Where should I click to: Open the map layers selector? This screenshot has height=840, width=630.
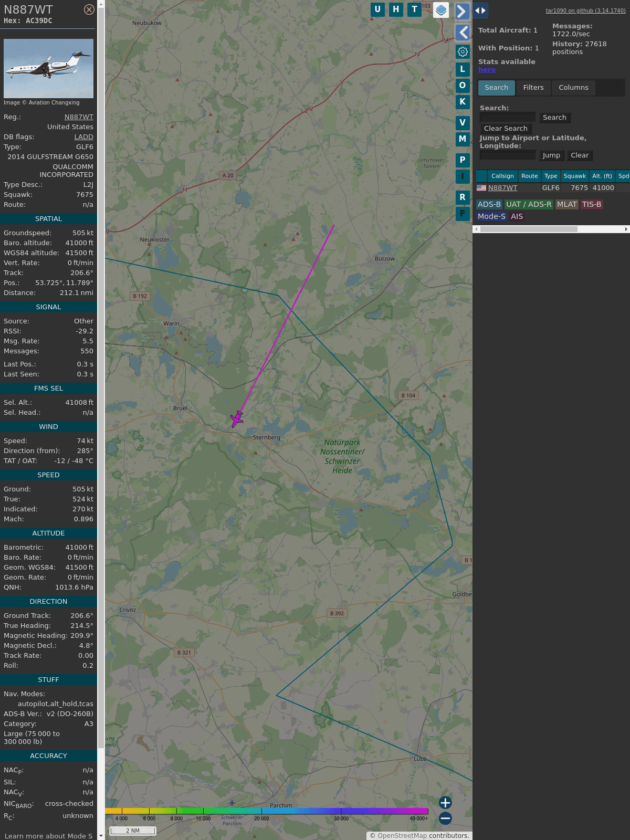tap(441, 10)
